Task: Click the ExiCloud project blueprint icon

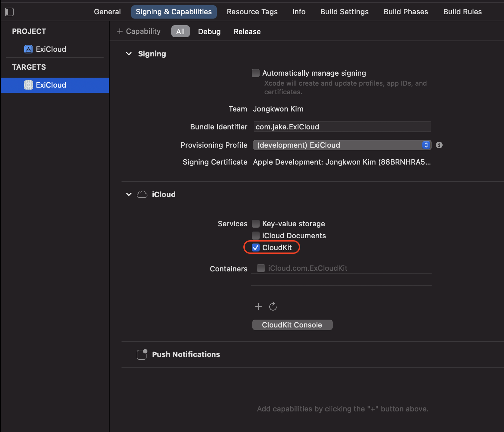Action: coord(29,49)
